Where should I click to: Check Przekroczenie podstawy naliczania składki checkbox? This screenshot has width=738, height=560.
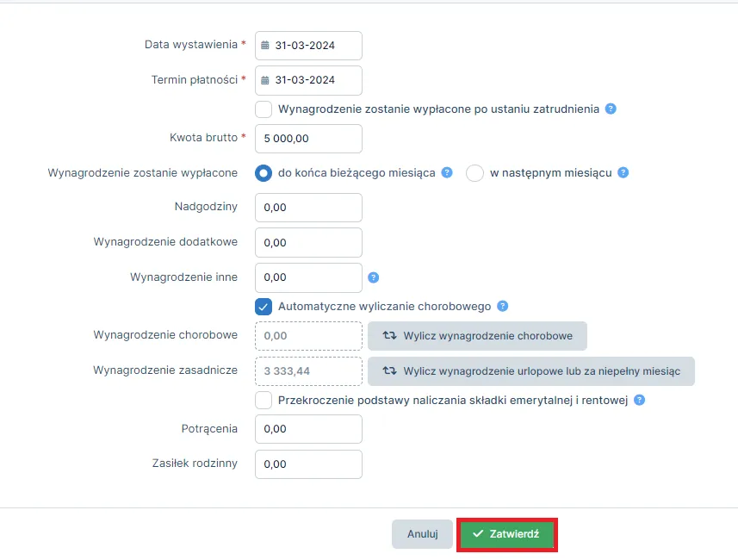coord(264,400)
